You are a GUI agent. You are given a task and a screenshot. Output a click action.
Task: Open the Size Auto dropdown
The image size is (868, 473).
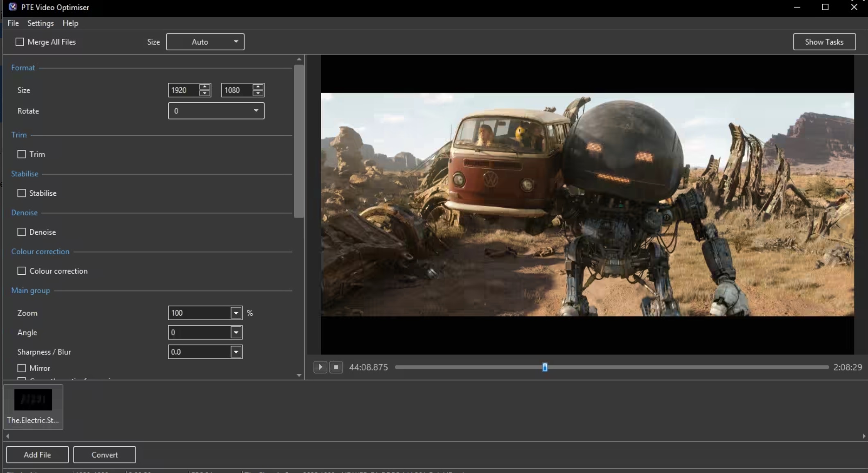pyautogui.click(x=205, y=42)
